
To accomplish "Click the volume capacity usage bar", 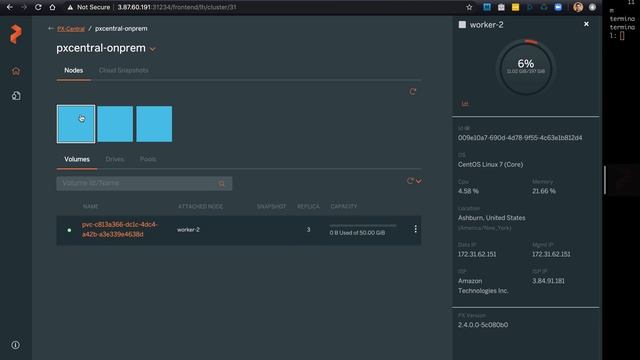I will coord(362,225).
